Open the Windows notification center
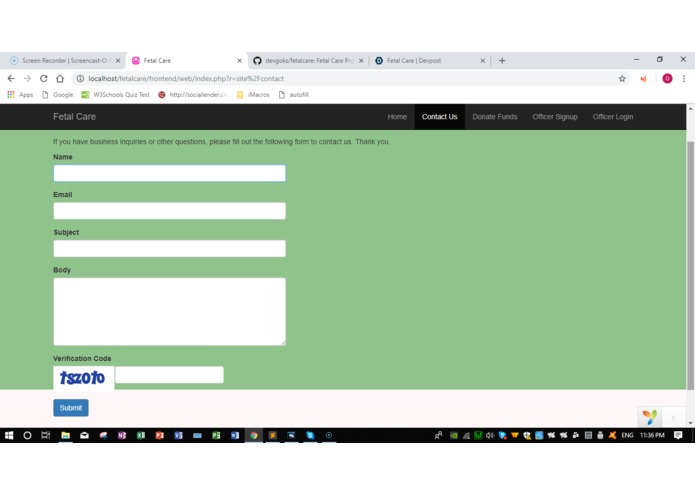This screenshot has height=494, width=695. (678, 435)
